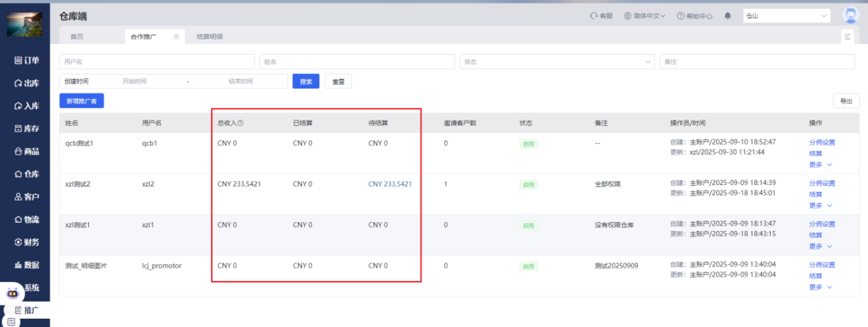
Task: Click the blue 新增推广者 button
Action: (x=81, y=101)
